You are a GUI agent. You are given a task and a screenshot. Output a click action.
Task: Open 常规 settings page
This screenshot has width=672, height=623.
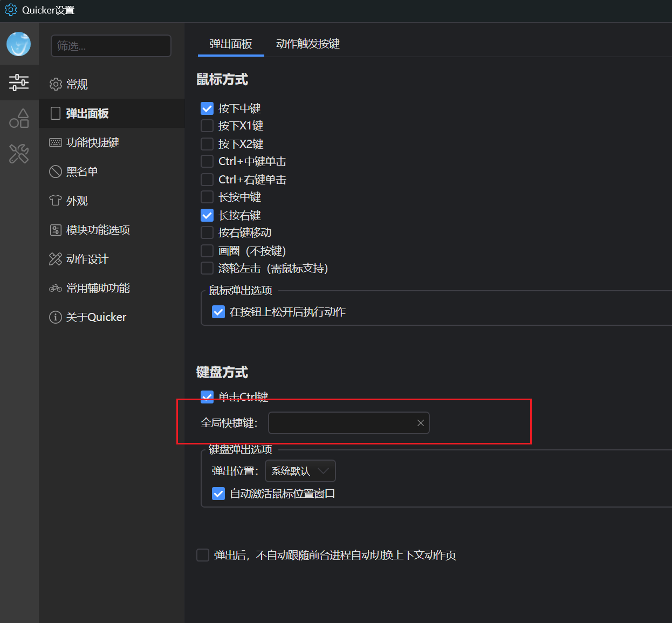pos(112,84)
